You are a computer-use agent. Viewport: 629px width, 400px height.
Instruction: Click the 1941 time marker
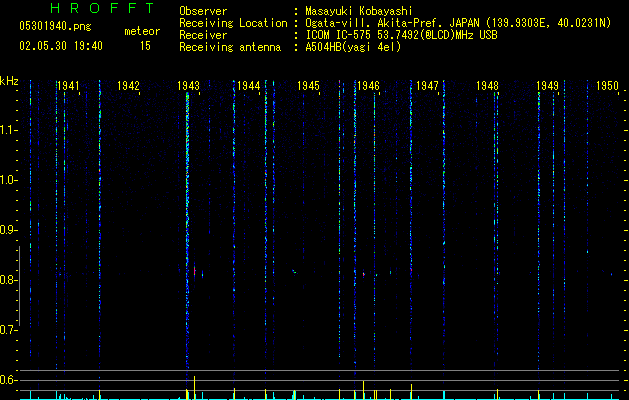68,86
